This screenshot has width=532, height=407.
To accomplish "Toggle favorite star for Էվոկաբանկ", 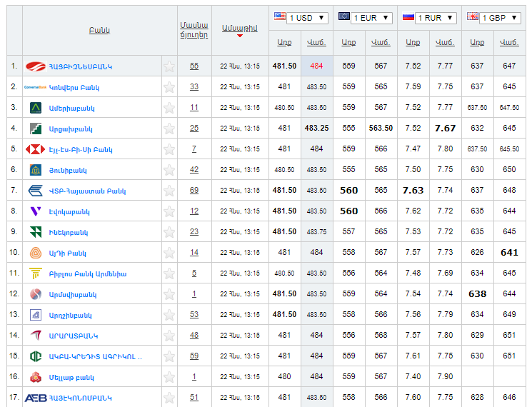I will (169, 211).
